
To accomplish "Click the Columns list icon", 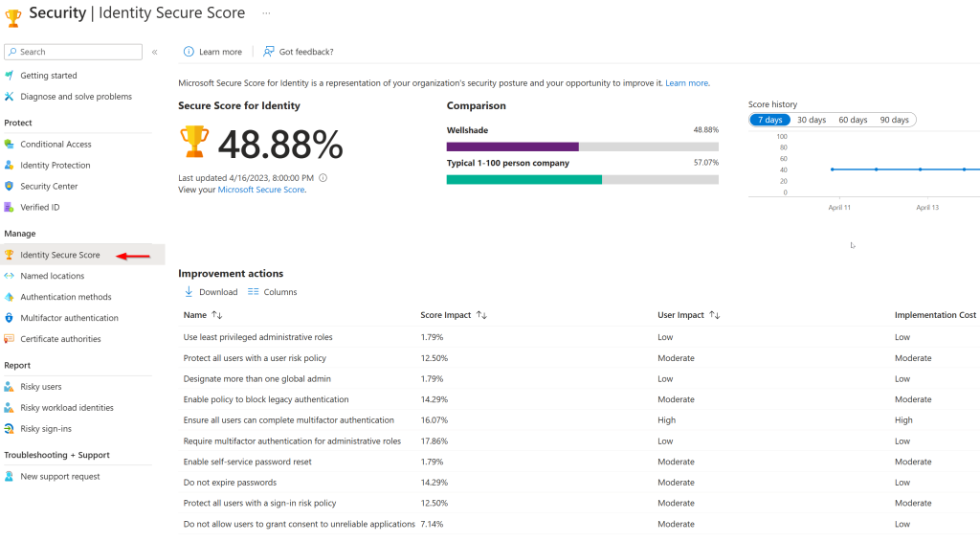I will click(x=253, y=292).
